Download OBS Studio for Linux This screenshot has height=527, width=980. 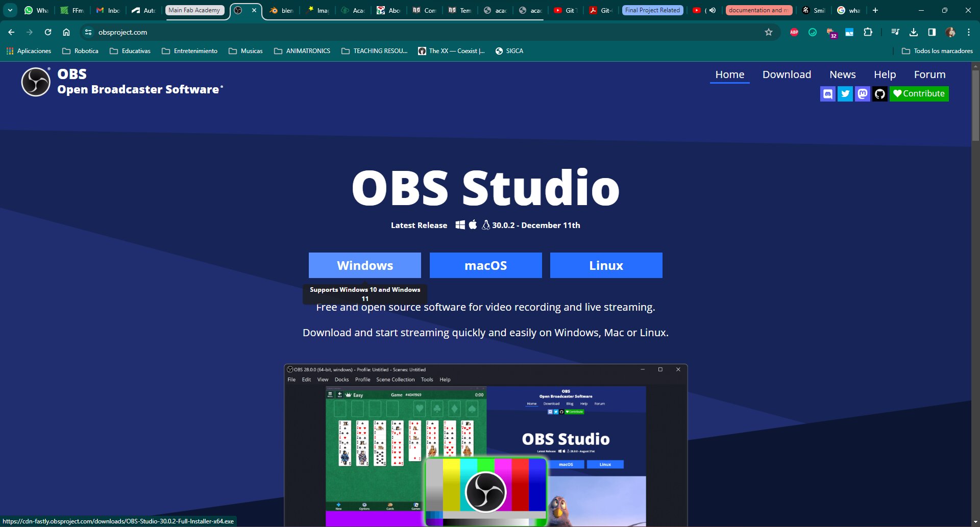click(x=606, y=265)
